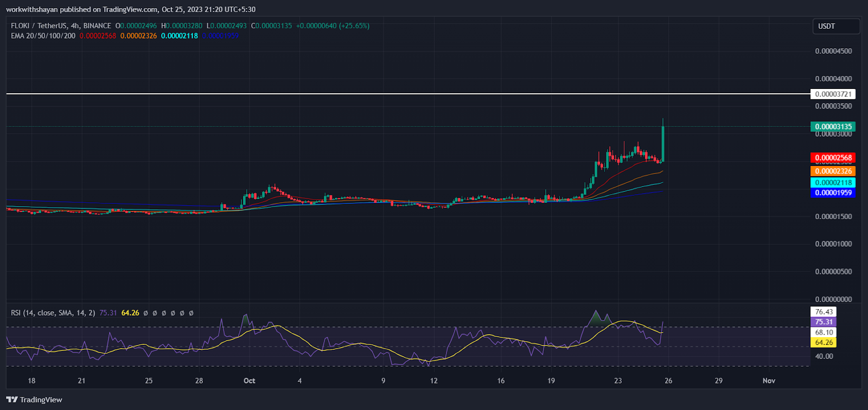Select the RSI indicator legend label
Viewport: 868px width, 410px height.
(x=53, y=313)
